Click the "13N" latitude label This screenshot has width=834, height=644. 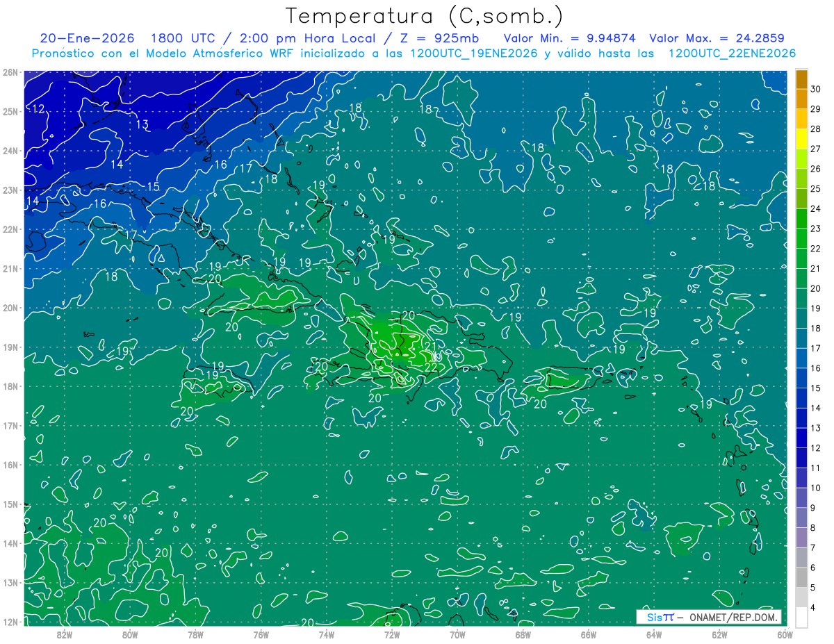coord(10,583)
